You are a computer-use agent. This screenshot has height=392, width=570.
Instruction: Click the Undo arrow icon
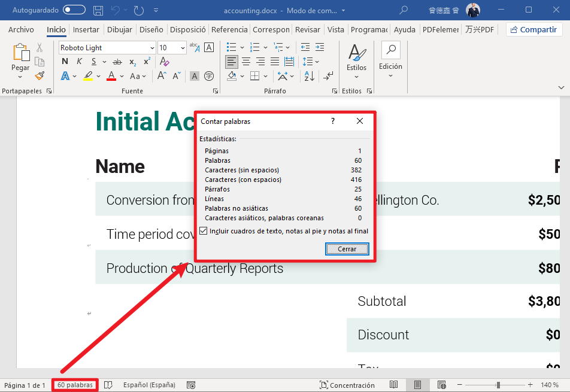tap(116, 11)
